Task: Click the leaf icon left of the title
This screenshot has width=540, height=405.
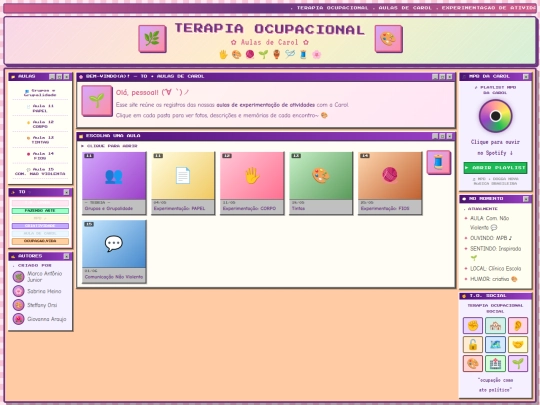Action: click(x=152, y=39)
